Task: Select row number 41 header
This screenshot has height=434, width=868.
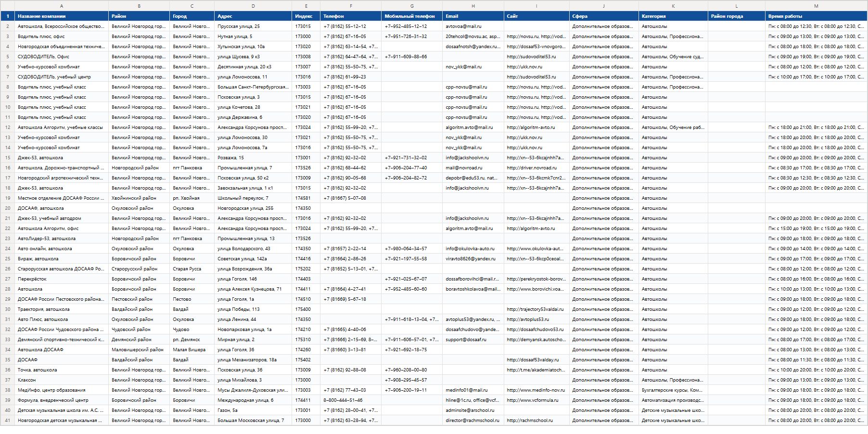Action: click(x=8, y=421)
